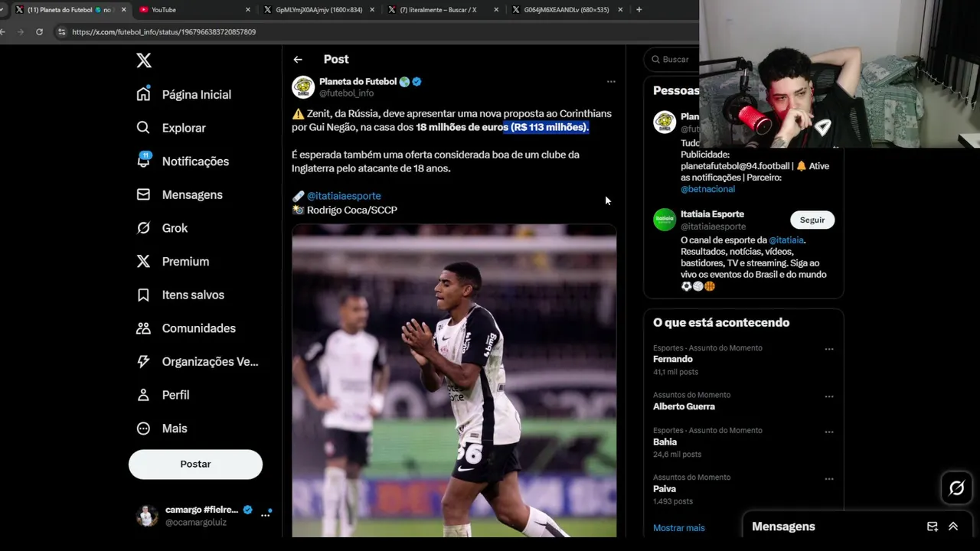The width and height of the screenshot is (980, 551).
Task: Open more options for Alberto Guerra trend
Action: pos(829,397)
